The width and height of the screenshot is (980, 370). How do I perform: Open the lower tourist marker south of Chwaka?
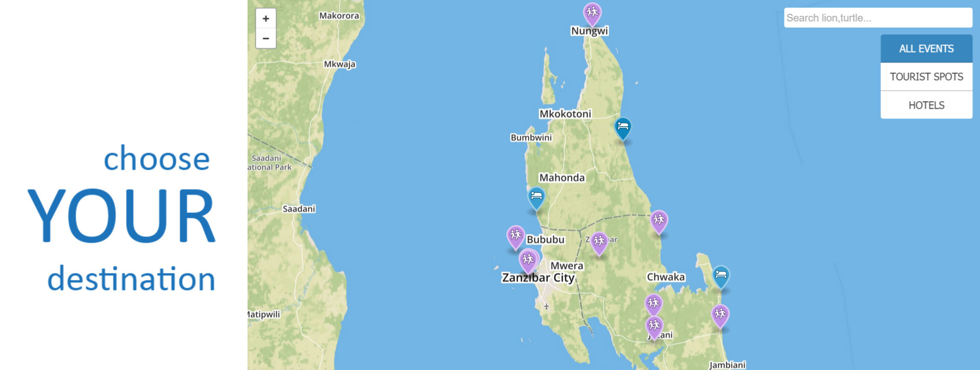(x=654, y=328)
